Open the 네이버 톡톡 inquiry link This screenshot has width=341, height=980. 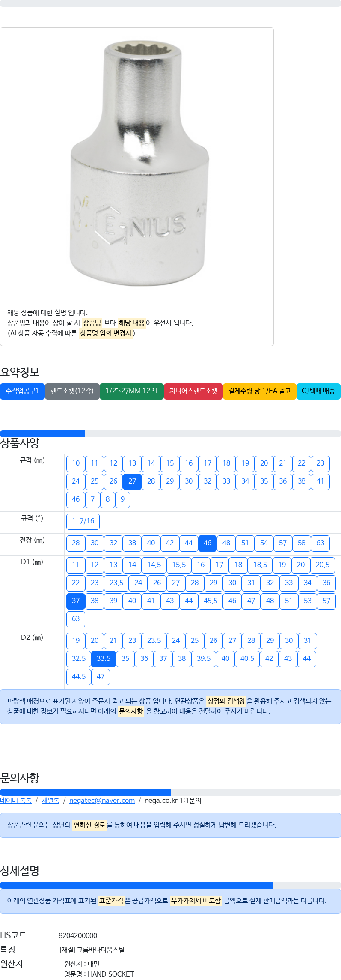pos(16,801)
